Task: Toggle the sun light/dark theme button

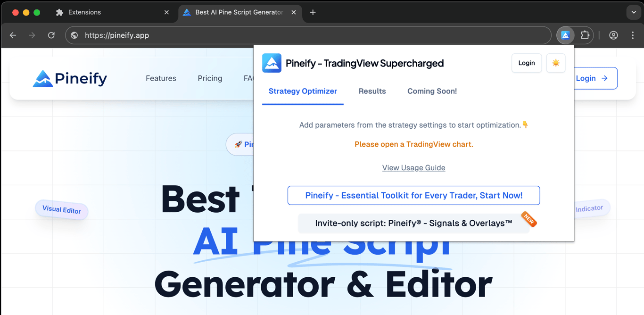Action: (x=555, y=63)
